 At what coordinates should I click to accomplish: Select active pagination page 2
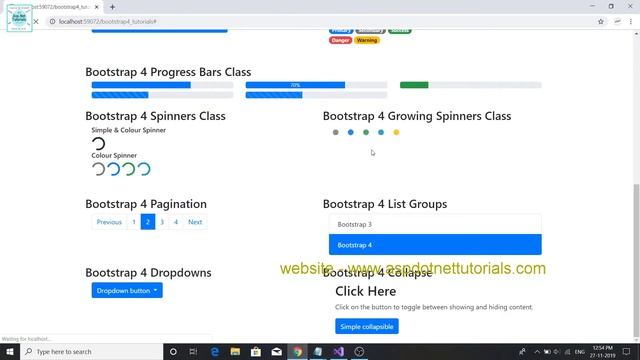pos(148,222)
